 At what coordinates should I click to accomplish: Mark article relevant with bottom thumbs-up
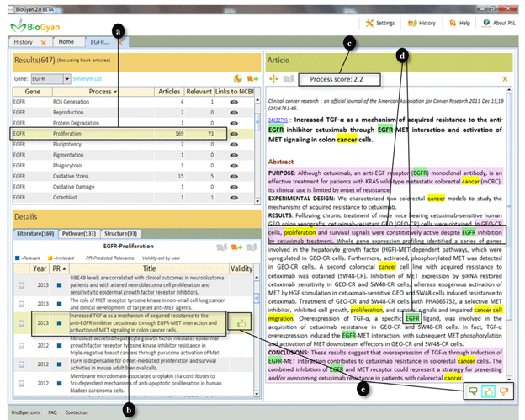pyautogui.click(x=489, y=391)
